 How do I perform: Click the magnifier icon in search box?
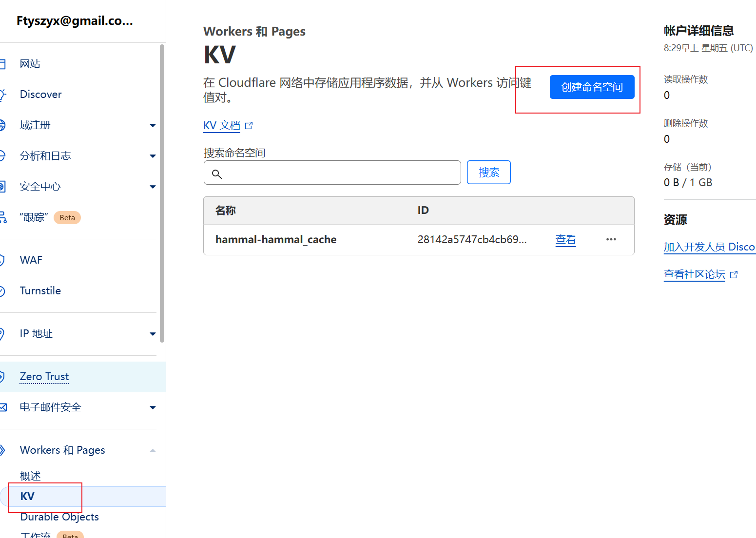217,174
